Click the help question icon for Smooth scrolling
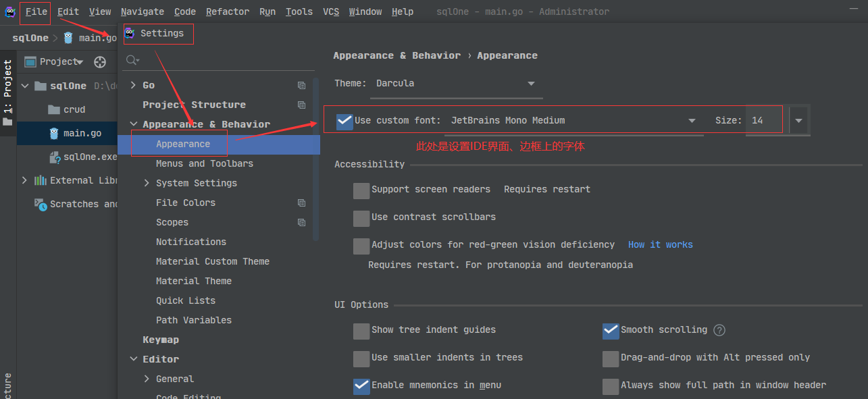 [719, 330]
